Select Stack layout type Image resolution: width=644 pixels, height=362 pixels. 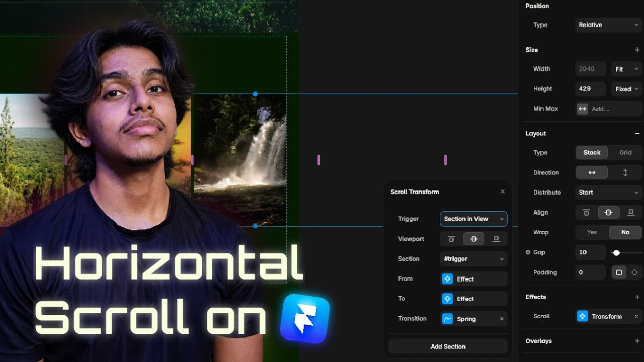[592, 152]
